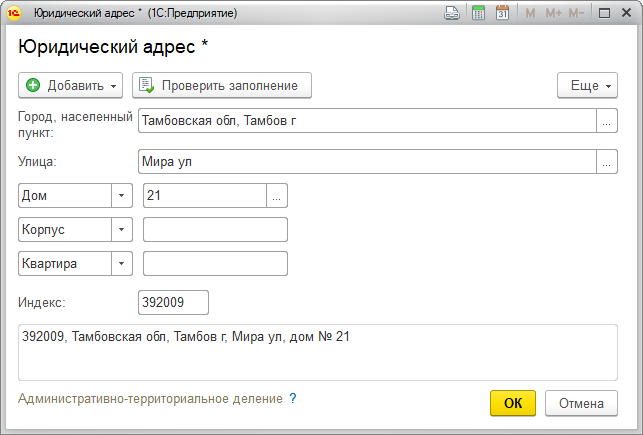Click the M+ memory add button

click(553, 13)
